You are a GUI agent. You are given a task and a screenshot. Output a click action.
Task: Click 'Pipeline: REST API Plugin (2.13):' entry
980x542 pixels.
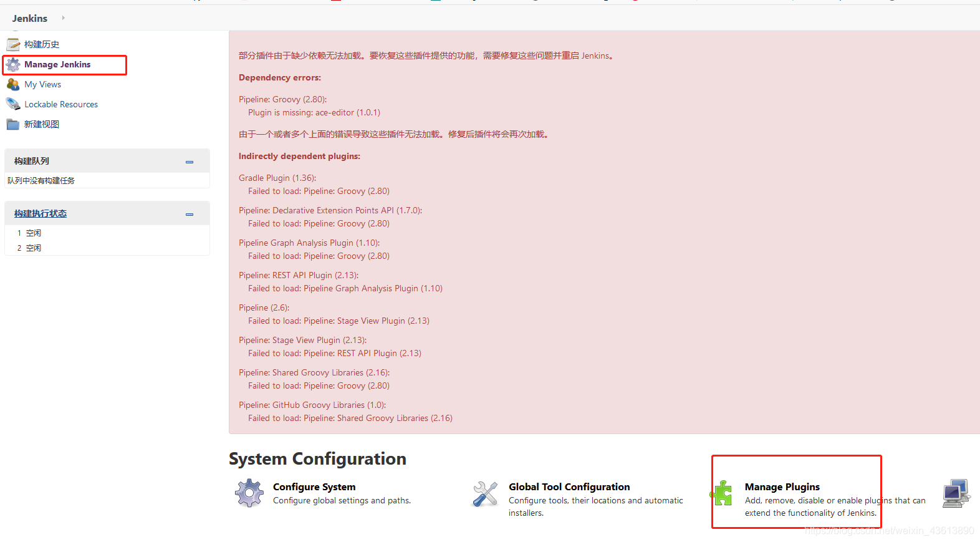pyautogui.click(x=299, y=275)
